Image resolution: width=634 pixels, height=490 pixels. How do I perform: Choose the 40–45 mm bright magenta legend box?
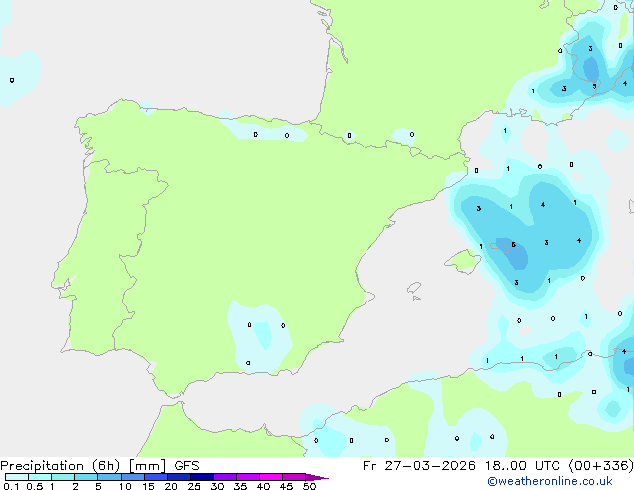[x=271, y=477]
